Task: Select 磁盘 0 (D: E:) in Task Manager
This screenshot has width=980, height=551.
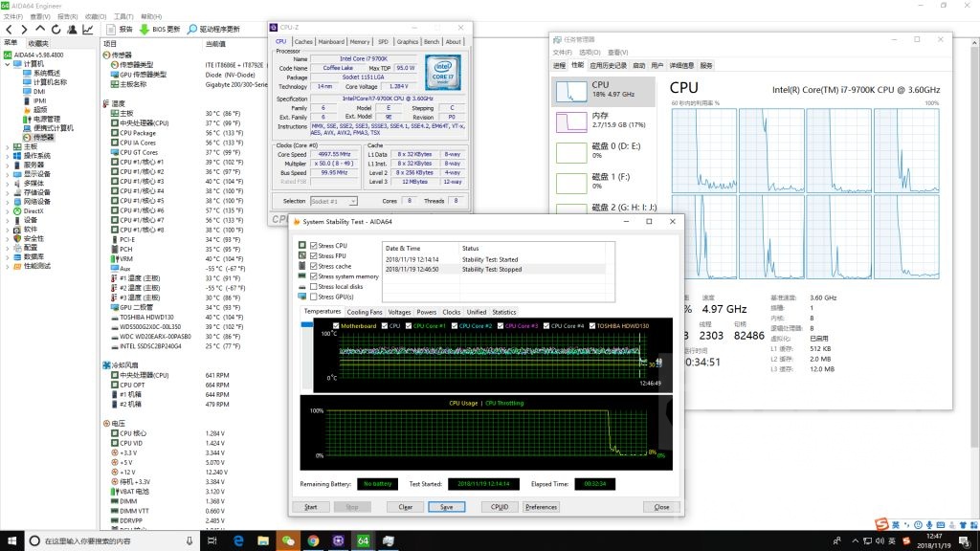Action: [x=604, y=150]
